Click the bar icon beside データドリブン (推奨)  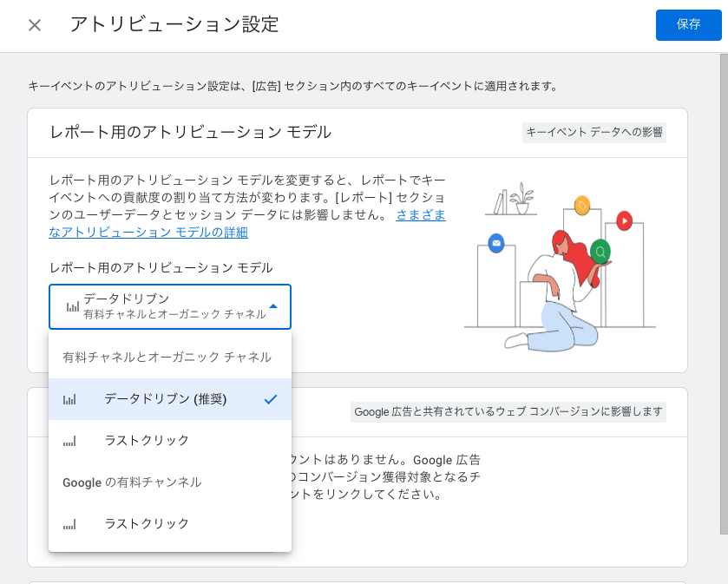click(x=69, y=399)
